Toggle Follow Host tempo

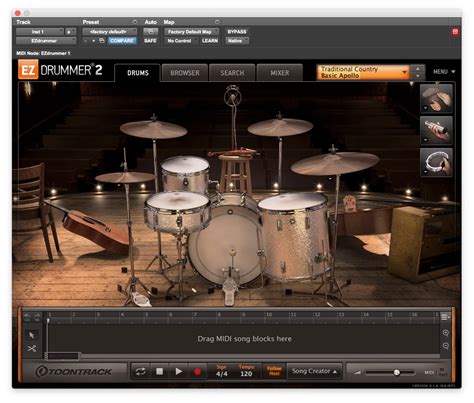(x=274, y=371)
